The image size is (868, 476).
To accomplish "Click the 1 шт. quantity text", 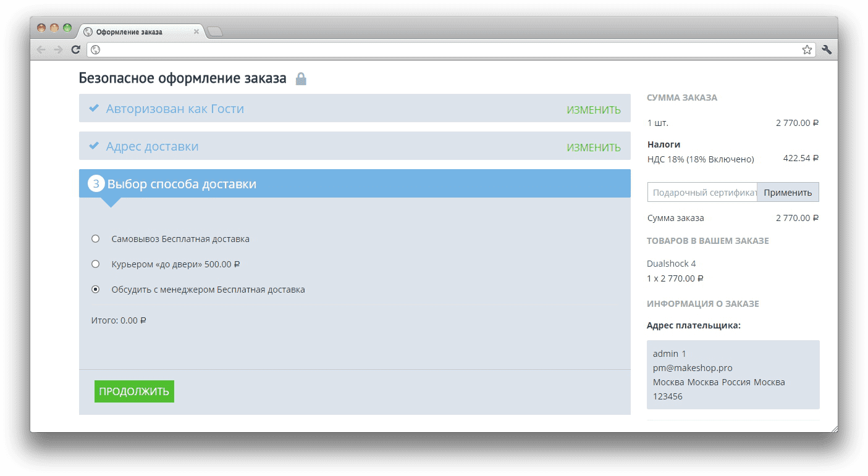I will [x=658, y=123].
